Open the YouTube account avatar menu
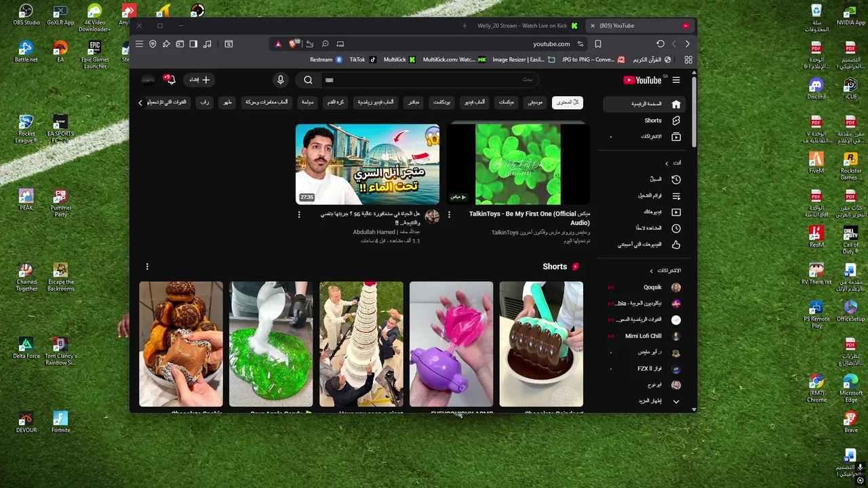This screenshot has width=868, height=488. tap(147, 80)
